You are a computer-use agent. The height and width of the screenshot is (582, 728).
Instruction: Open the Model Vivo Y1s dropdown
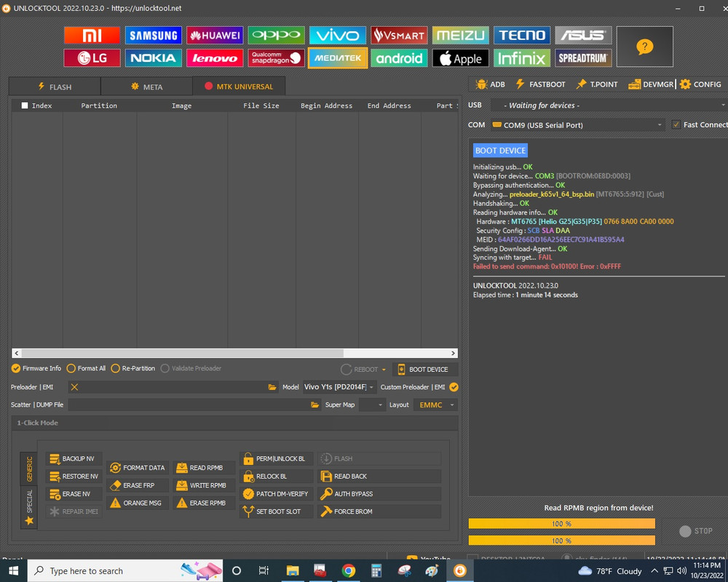(339, 387)
